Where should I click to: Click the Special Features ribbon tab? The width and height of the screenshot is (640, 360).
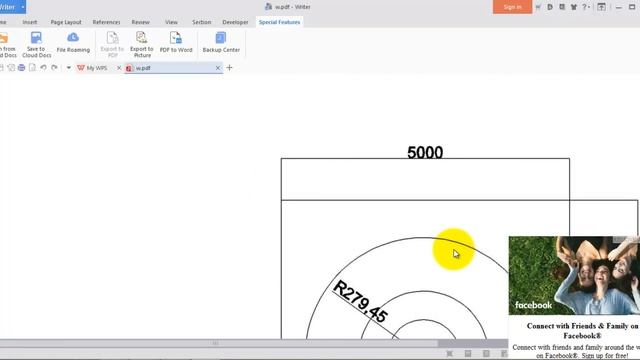point(280,22)
